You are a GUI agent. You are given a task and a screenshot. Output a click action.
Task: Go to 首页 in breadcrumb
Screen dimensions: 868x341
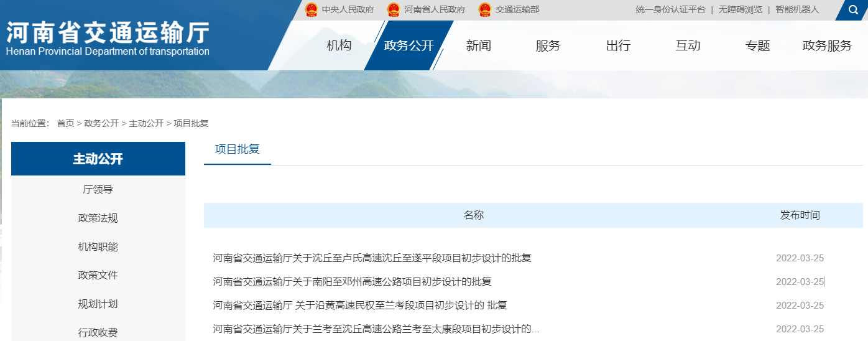pyautogui.click(x=65, y=123)
